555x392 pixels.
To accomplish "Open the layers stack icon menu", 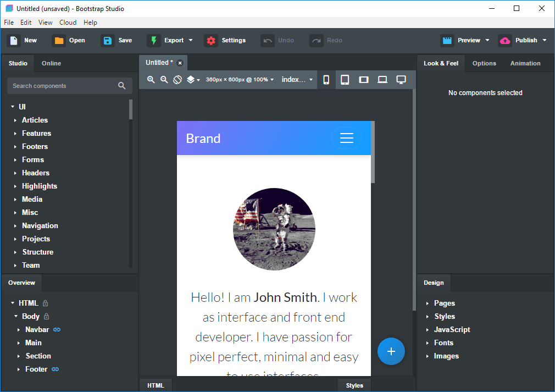I will click(x=193, y=80).
